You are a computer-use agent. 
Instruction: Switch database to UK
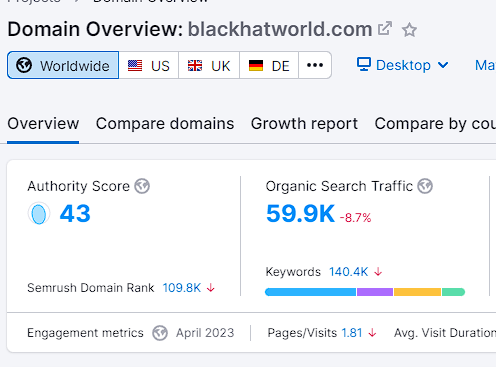point(209,65)
